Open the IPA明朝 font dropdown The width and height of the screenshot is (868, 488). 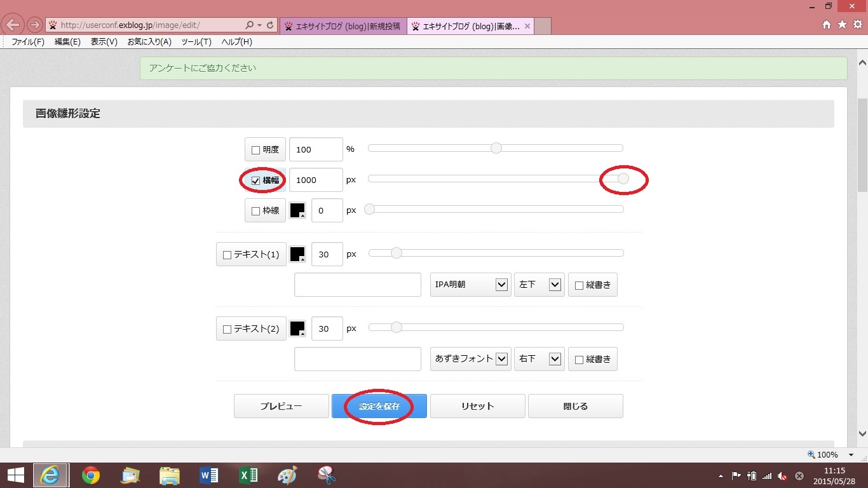(471, 285)
